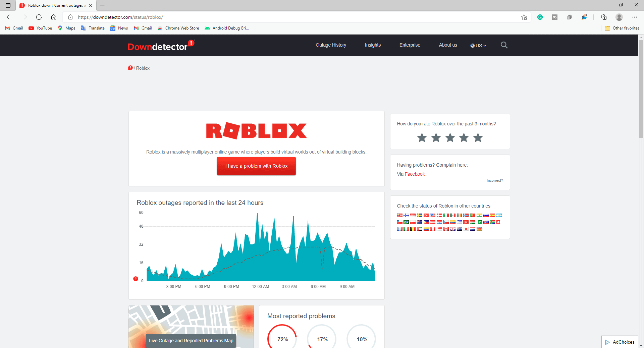Select the Malaysia flag
This screenshot has width=644, height=348.
(x=400, y=215)
